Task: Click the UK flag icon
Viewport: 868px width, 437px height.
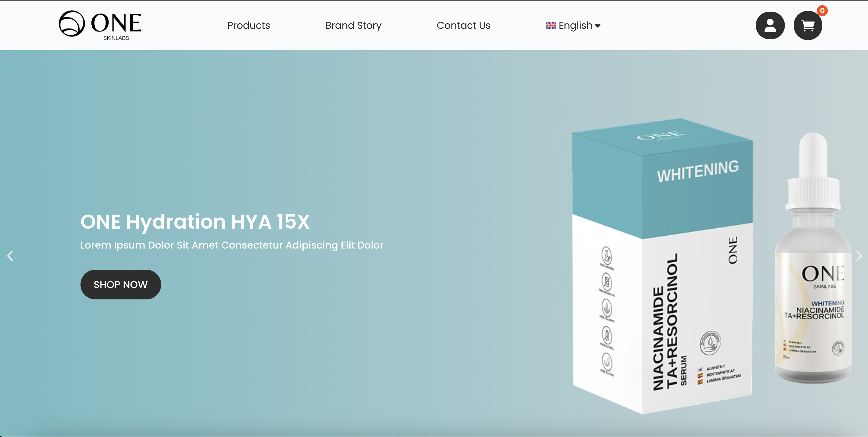Action: [x=551, y=25]
